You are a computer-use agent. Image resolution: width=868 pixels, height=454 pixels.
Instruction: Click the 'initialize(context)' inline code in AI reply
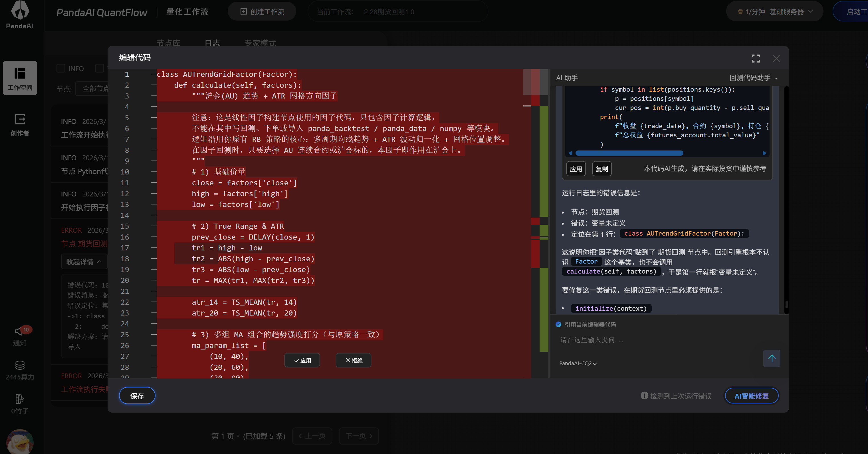pyautogui.click(x=611, y=308)
